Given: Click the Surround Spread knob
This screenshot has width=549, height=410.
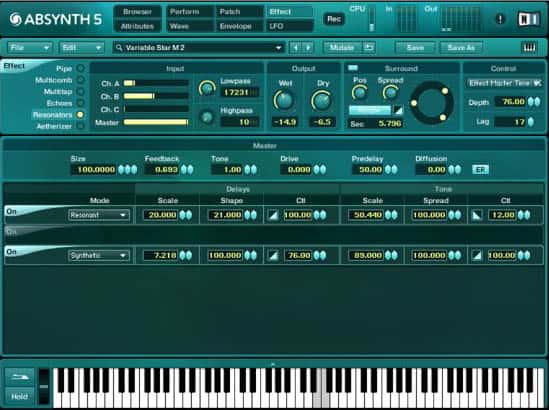Looking at the screenshot, I should click(390, 93).
